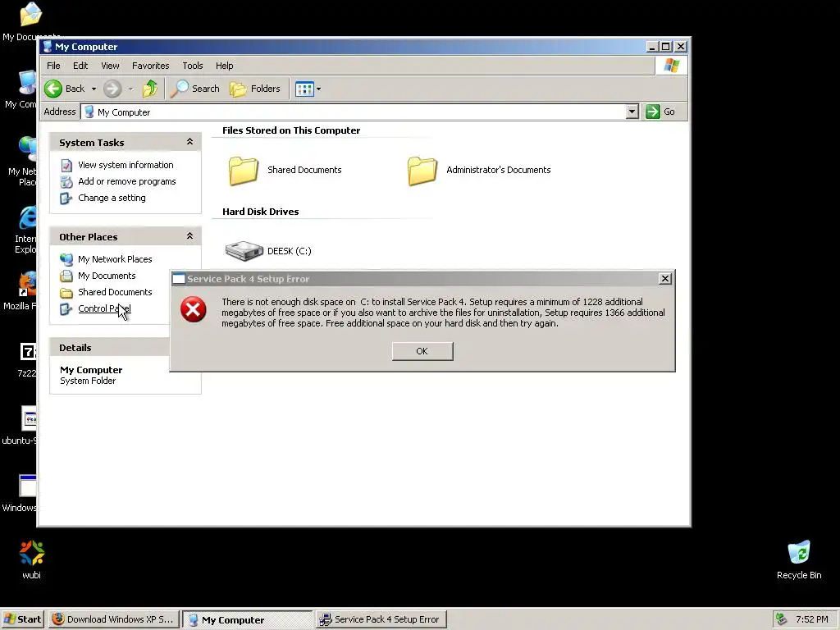Click the Hard Disk Drives heading
Viewport: 840px width, 630px height.
pos(260,212)
